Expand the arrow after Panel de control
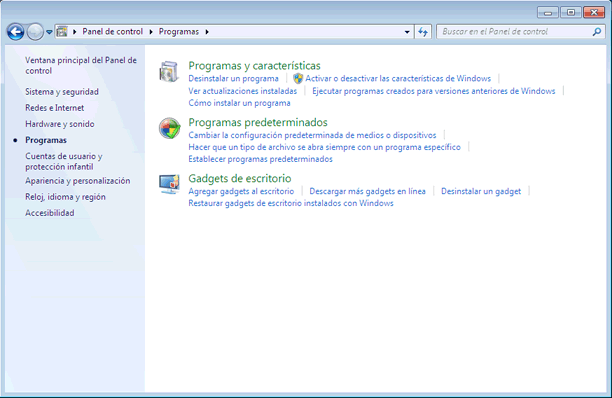The width and height of the screenshot is (612, 398). [x=151, y=32]
